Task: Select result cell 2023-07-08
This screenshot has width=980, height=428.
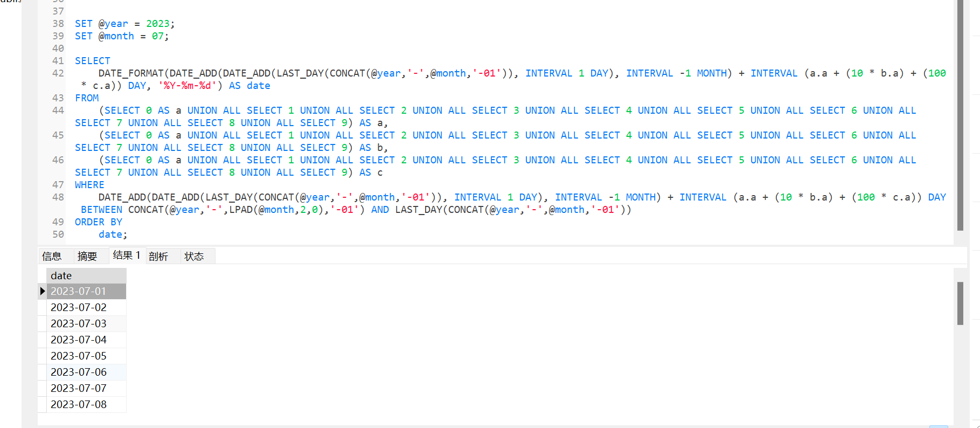Action: [x=86, y=404]
